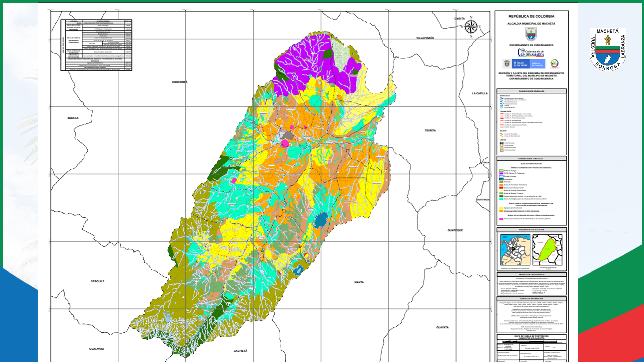Image resolution: width=644 pixels, height=362 pixels.
Task: Click the Esquema de Localización header
Action: pyautogui.click(x=531, y=230)
